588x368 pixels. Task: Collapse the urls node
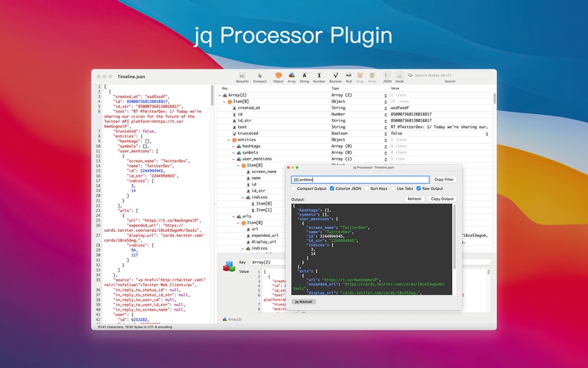click(233, 216)
